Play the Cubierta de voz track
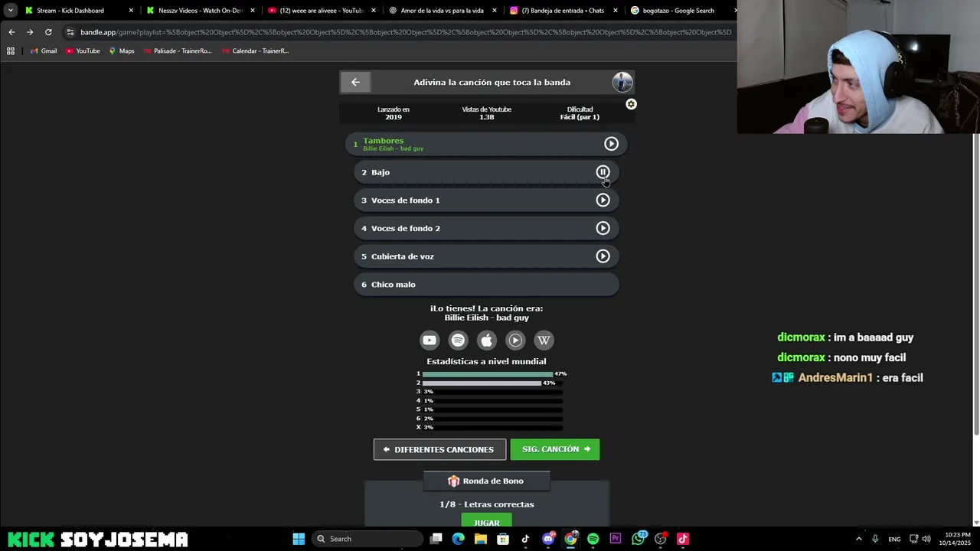 (603, 256)
